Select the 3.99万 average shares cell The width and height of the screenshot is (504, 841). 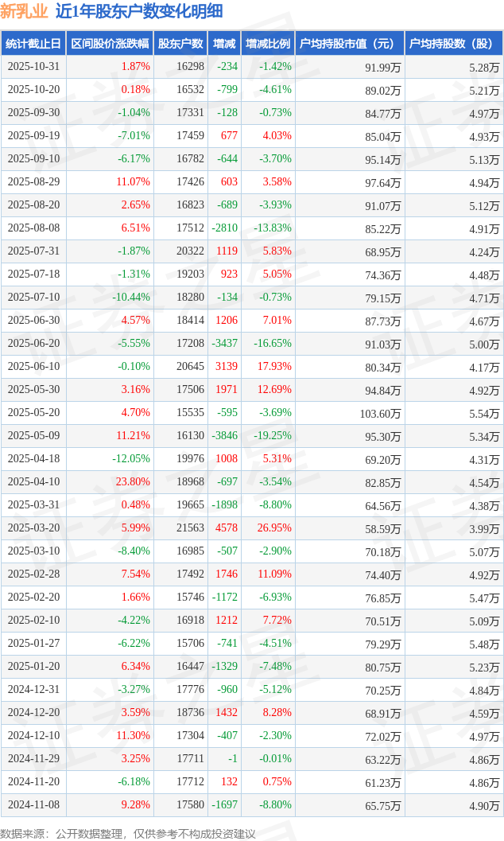coord(484,528)
